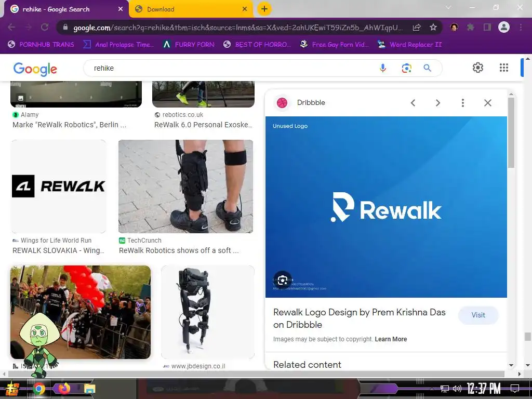Open the Word Replacer II bookmark
This screenshot has width=532, height=399.
click(x=409, y=45)
